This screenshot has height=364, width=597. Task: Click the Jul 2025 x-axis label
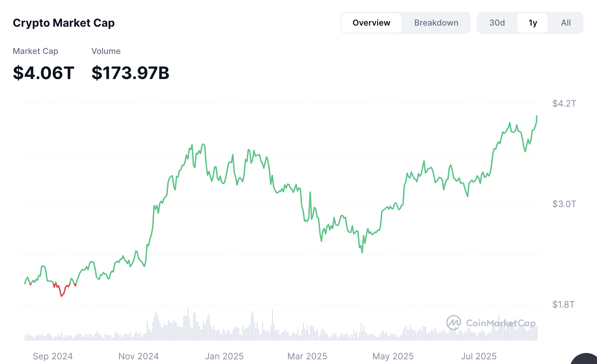[x=478, y=356]
